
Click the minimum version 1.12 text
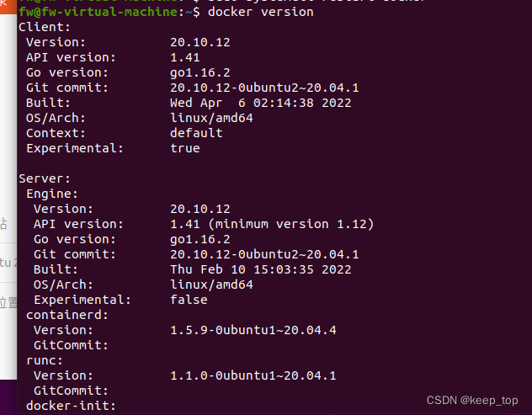point(290,224)
